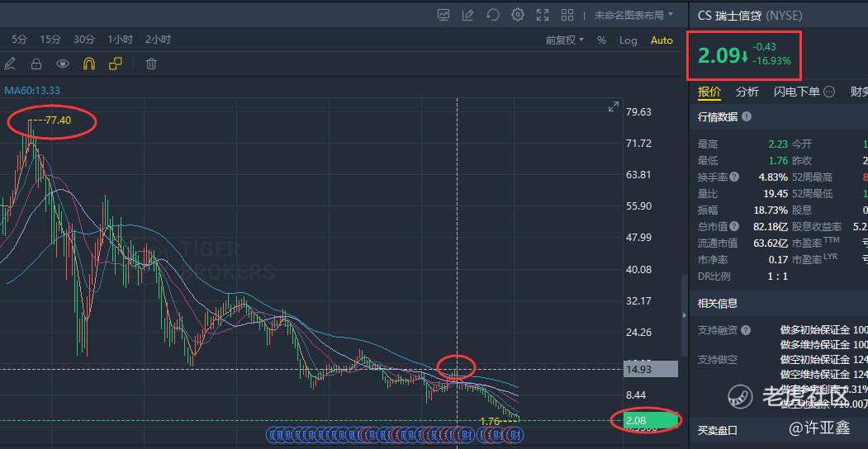Click the 买卖盘口 section header

(x=718, y=430)
